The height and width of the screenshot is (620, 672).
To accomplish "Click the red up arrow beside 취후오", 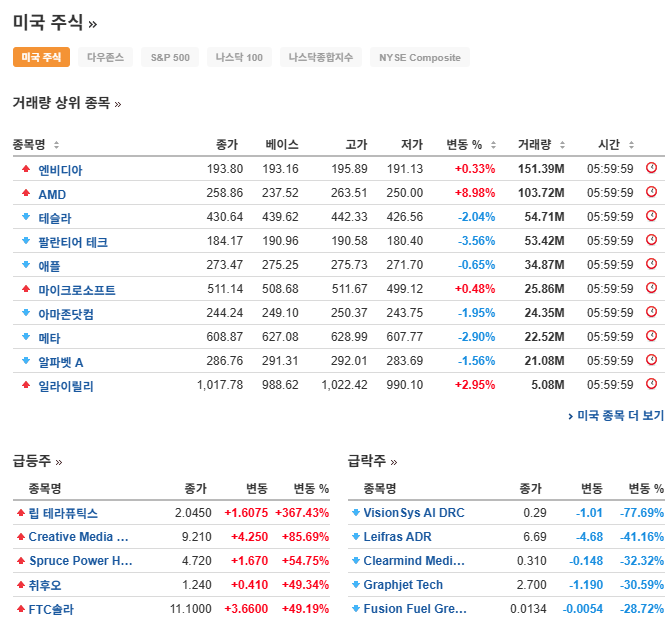I will 21,584.
